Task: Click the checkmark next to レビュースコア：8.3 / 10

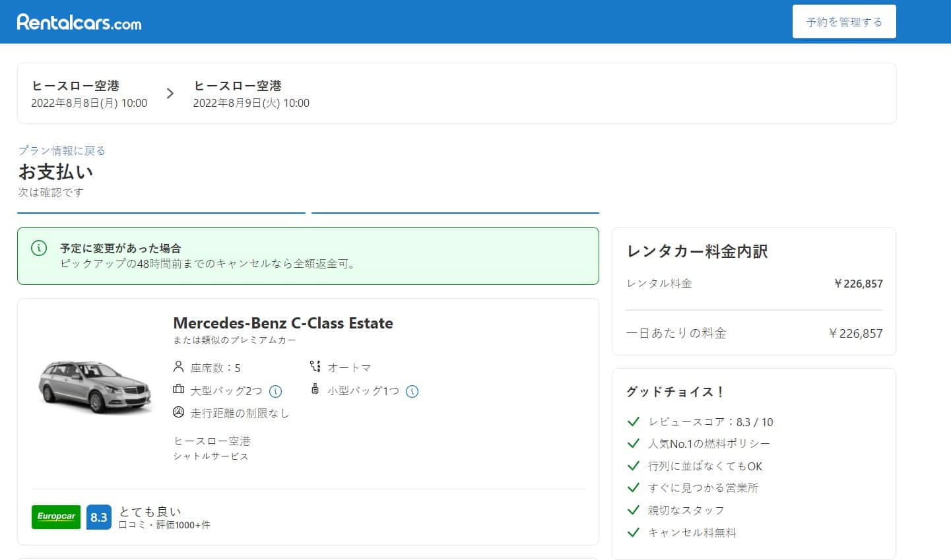Action: click(634, 421)
